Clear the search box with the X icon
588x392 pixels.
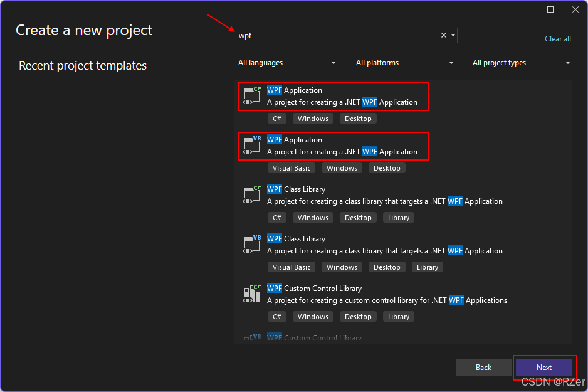[444, 35]
